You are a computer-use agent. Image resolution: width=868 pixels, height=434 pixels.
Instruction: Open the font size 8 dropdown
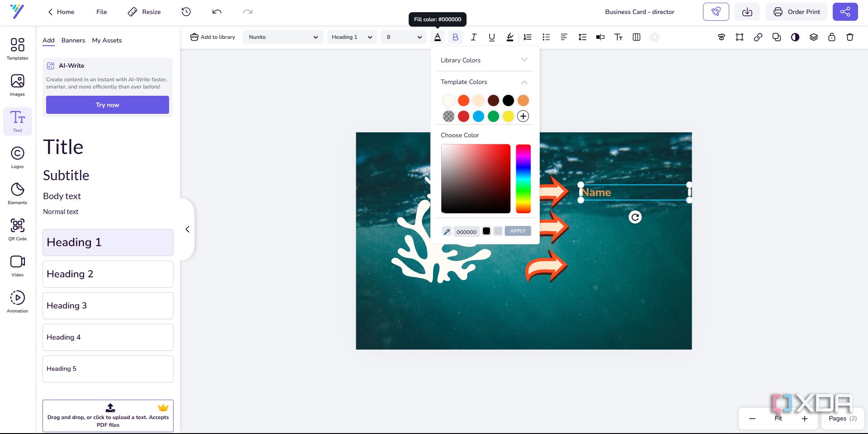click(404, 37)
